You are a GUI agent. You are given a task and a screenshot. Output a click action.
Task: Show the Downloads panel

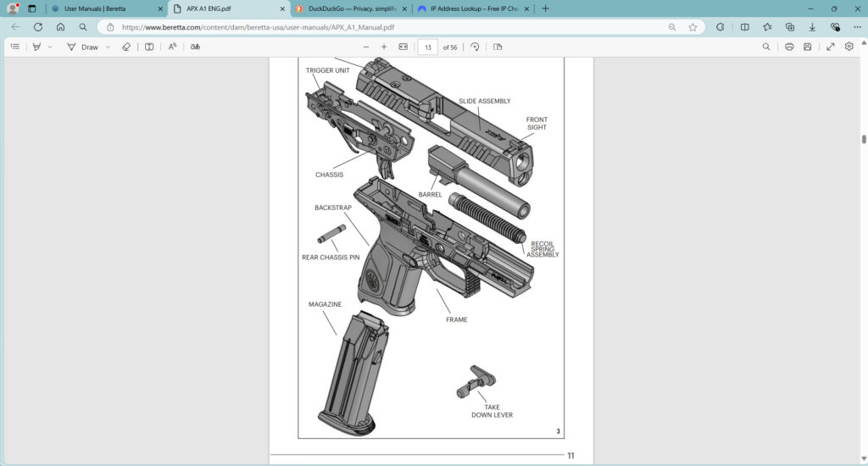click(812, 26)
